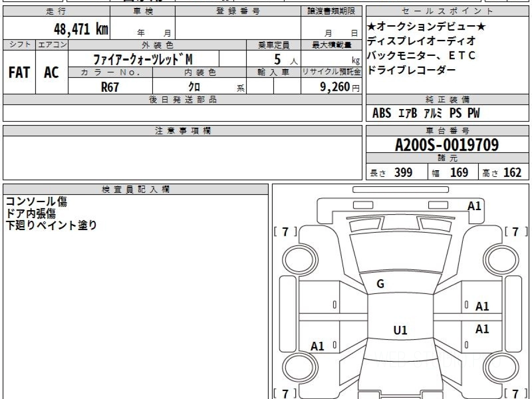Image resolution: width=532 pixels, height=399 pixels.
Task: Click the 乗車定員 header
Action: click(274, 45)
